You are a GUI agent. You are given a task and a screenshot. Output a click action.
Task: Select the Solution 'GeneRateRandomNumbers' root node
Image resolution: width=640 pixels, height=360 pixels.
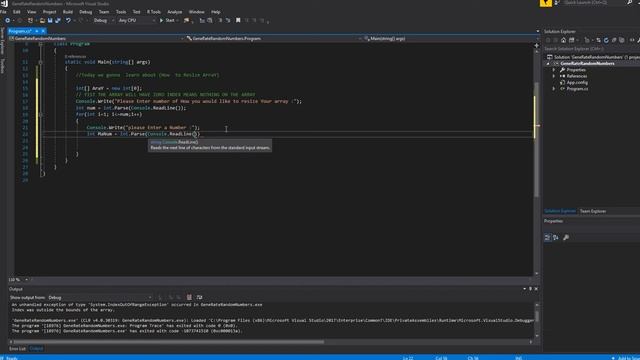pos(593,57)
